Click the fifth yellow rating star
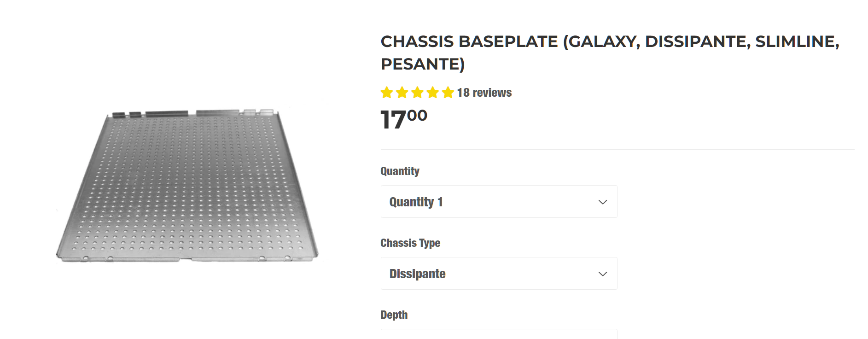Screen dimensions: 868x339 pos(448,93)
